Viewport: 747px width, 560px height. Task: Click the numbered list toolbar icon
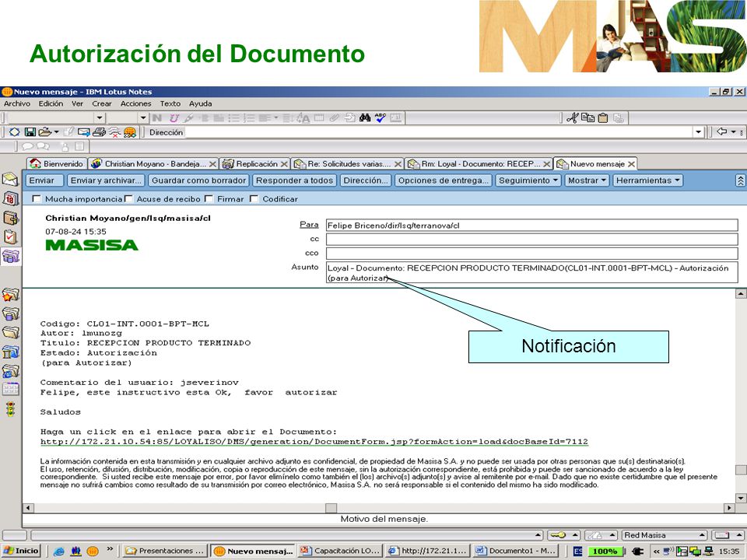click(249, 117)
